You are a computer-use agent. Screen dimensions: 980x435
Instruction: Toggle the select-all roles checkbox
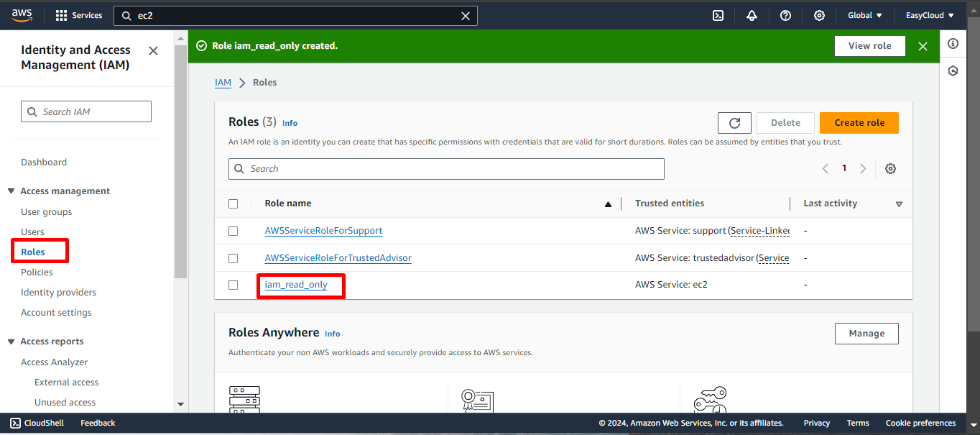[233, 203]
